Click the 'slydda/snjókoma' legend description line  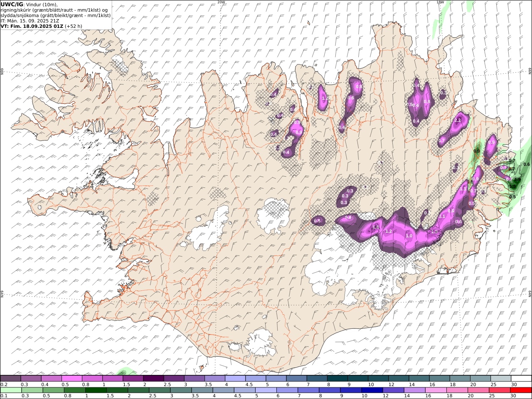(56, 15)
